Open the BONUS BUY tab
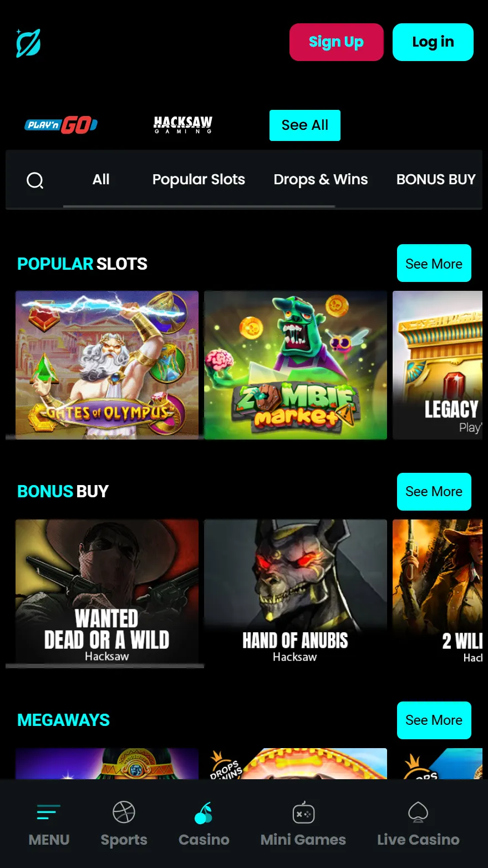The height and width of the screenshot is (868, 488). click(436, 179)
